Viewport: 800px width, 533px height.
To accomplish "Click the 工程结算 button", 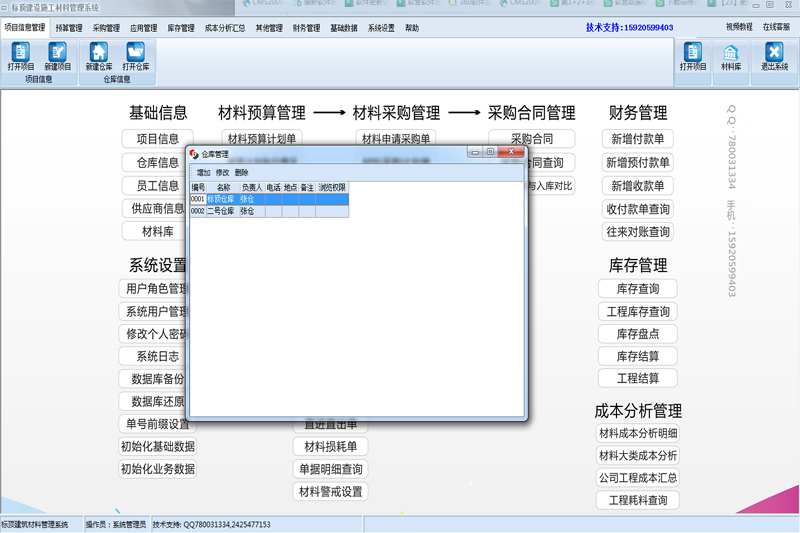I will point(637,378).
